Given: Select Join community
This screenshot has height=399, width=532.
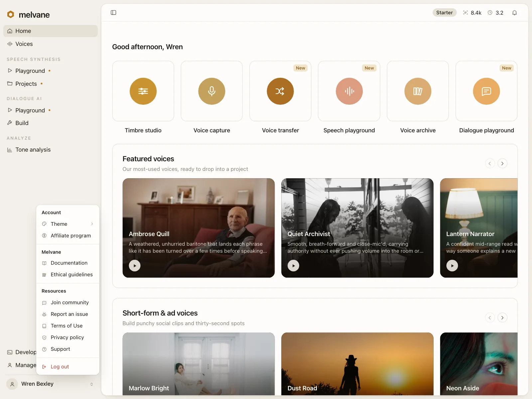Looking at the screenshot, I should [x=68, y=303].
